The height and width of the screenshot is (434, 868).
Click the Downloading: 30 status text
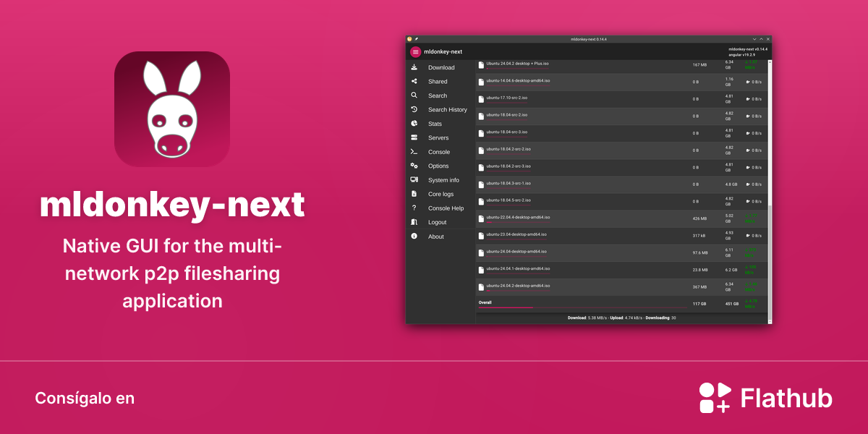(x=660, y=318)
